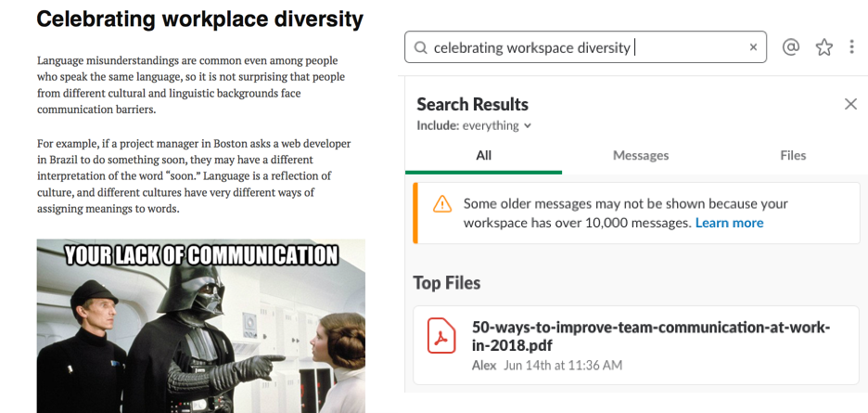Click the Celebrating workplace diversity heading
868x413 pixels.
tap(199, 19)
